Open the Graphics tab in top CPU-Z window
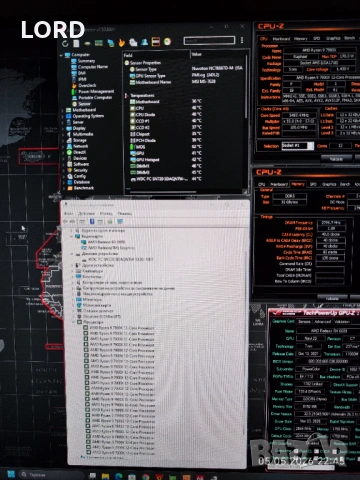This screenshot has width=360, height=480. (x=333, y=38)
